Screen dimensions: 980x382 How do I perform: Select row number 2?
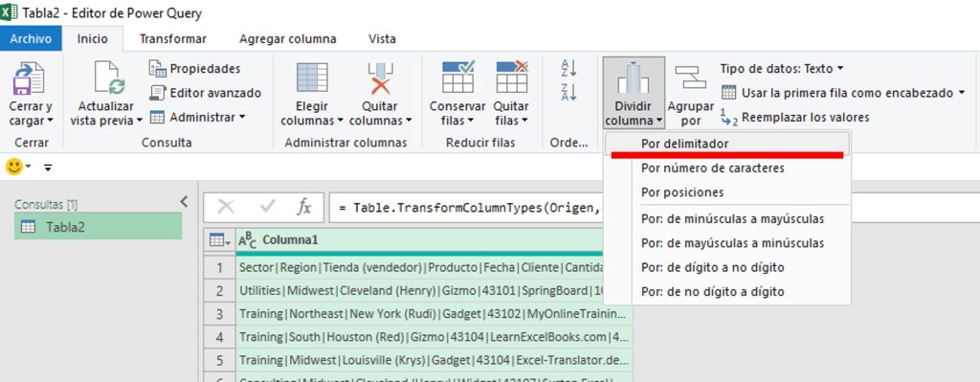coord(219,291)
